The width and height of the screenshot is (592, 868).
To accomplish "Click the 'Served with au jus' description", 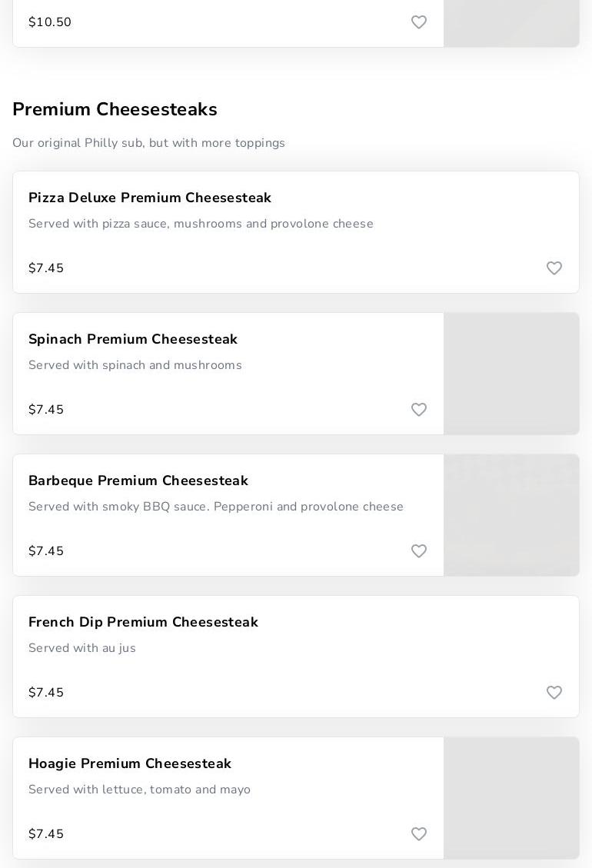I will pos(82,649).
